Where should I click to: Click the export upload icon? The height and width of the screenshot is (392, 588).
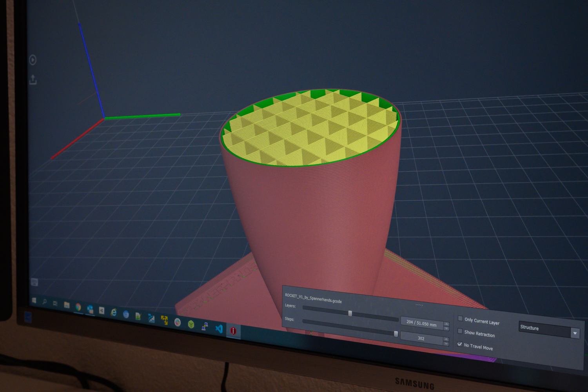point(33,80)
